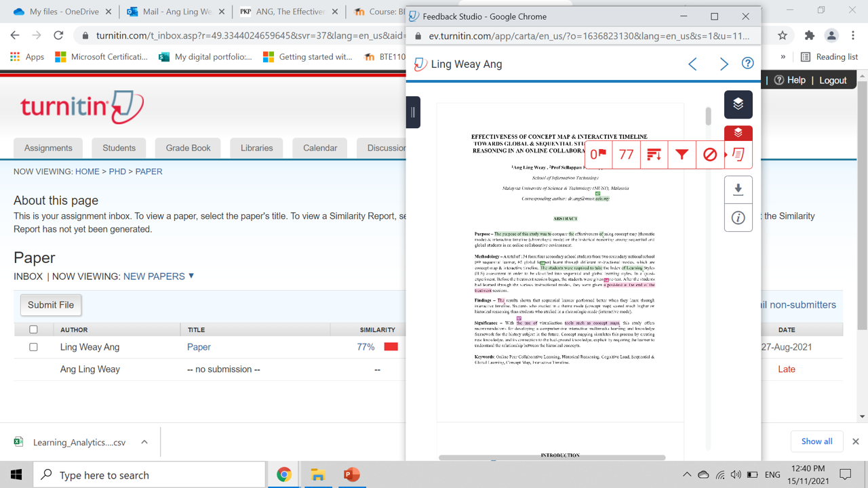Click the Filters and Settings funnel icon
Screen dimensions: 868x488
(682, 155)
